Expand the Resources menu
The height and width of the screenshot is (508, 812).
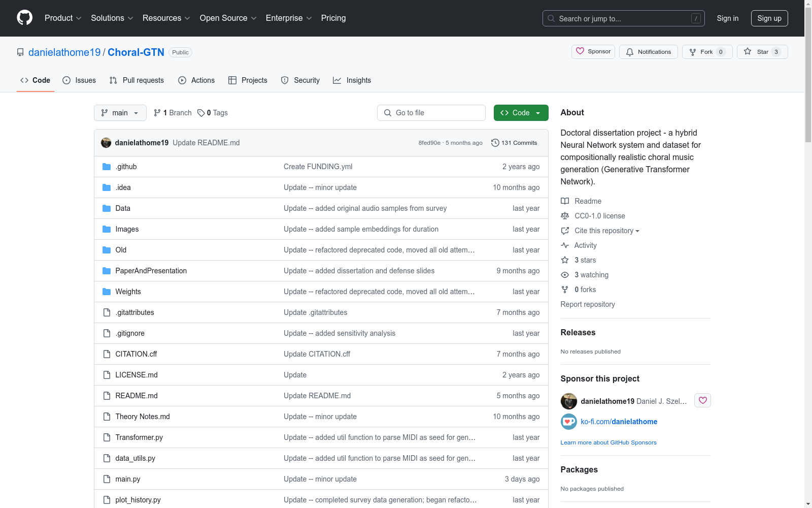tap(166, 18)
